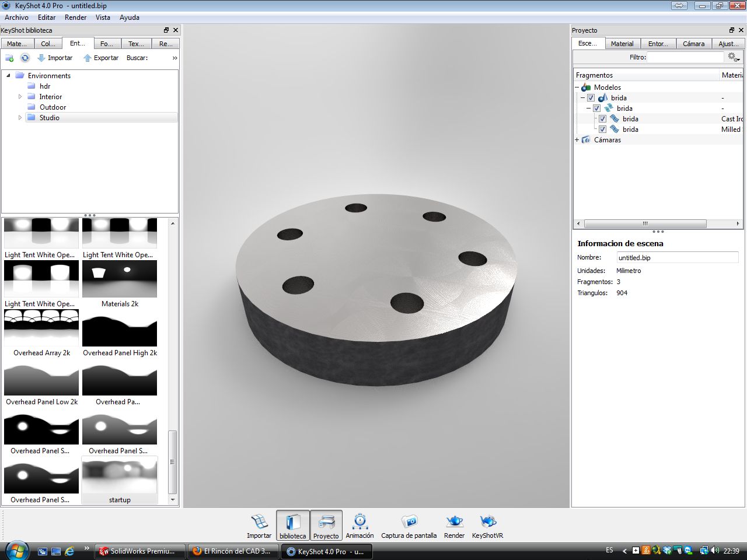Start Render with teapot icon
The width and height of the screenshot is (747, 560).
[454, 526]
